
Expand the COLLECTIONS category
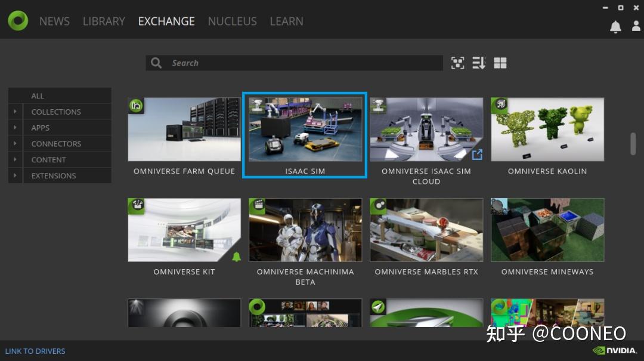[14, 112]
